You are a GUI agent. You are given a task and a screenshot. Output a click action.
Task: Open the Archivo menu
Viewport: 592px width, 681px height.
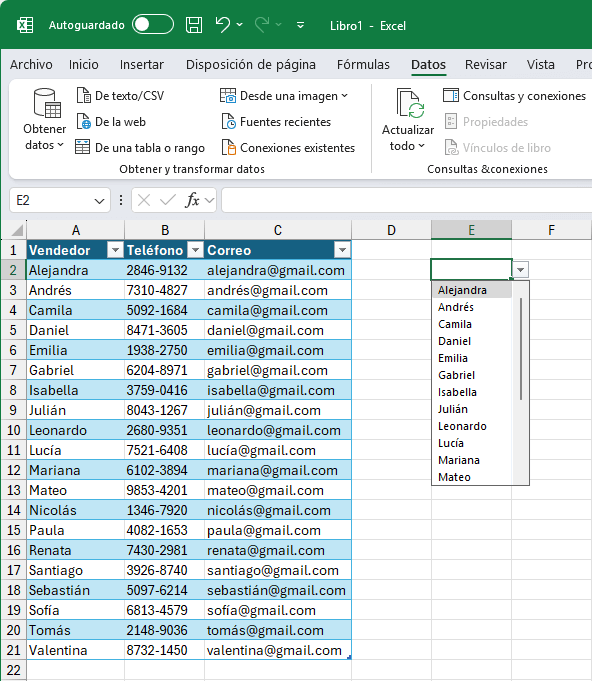tap(31, 65)
